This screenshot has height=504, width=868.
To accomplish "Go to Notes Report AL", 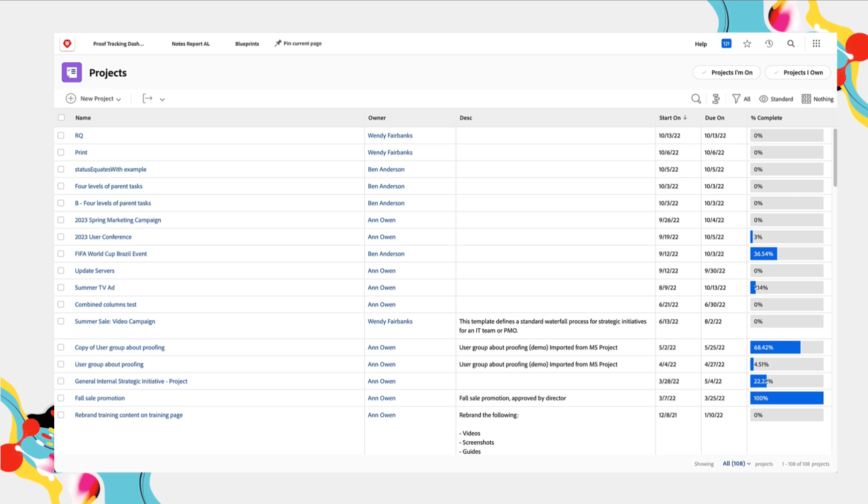I will click(191, 44).
